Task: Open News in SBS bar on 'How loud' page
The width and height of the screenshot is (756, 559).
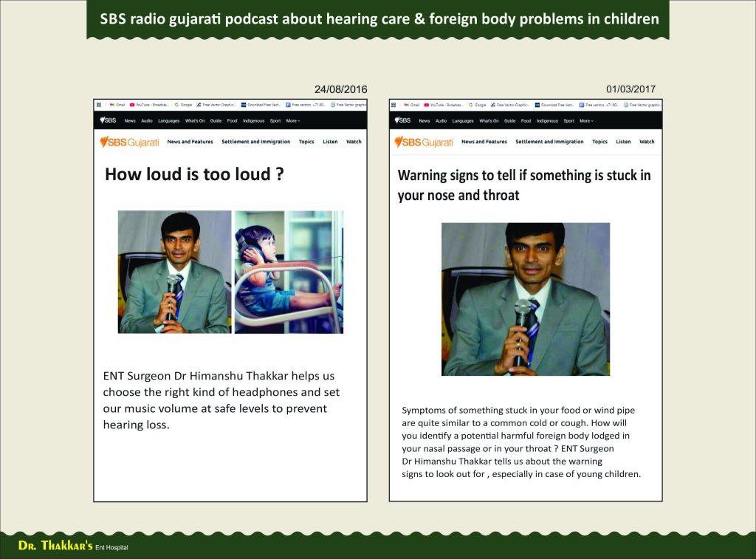Action: click(x=130, y=121)
